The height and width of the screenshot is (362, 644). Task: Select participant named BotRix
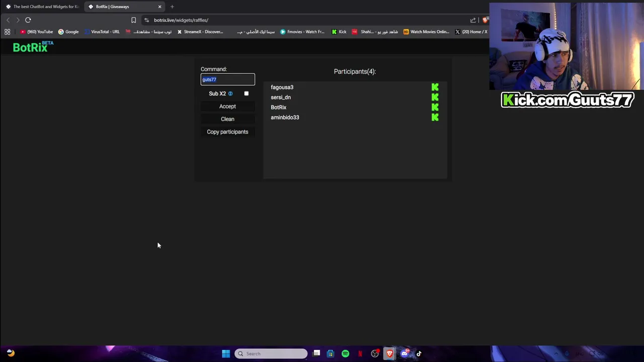[278, 108]
